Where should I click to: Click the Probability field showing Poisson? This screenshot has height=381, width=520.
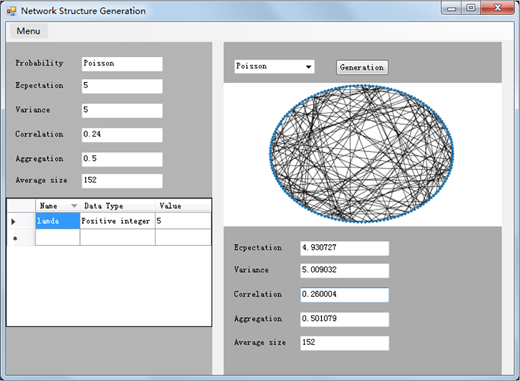click(122, 64)
